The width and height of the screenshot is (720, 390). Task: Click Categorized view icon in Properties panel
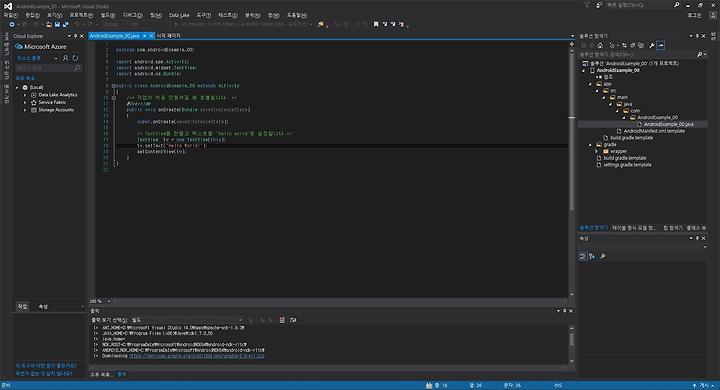pyautogui.click(x=583, y=256)
